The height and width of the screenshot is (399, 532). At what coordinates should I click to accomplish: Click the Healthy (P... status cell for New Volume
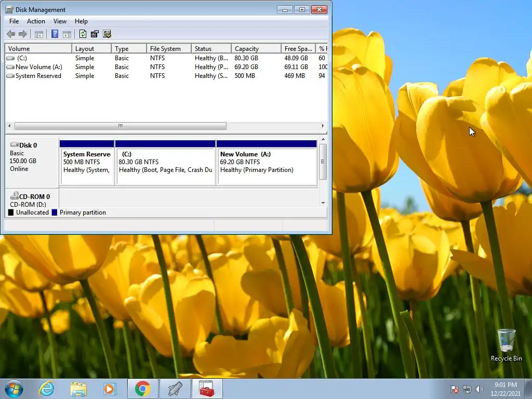point(211,67)
